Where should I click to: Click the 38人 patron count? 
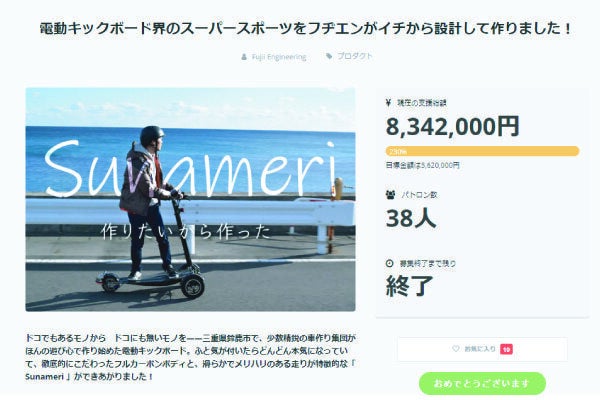pyautogui.click(x=411, y=218)
